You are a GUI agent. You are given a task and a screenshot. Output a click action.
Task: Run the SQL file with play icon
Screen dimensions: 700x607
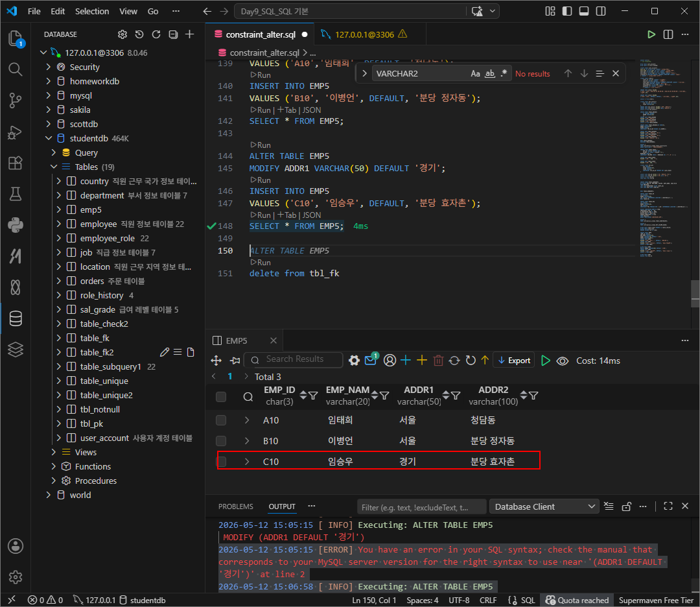[x=651, y=34]
